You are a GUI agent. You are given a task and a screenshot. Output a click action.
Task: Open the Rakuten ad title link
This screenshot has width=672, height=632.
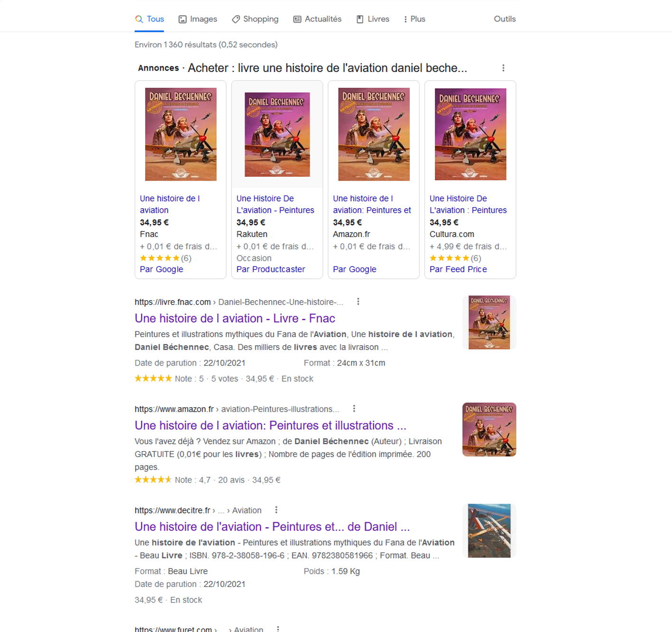point(275,204)
